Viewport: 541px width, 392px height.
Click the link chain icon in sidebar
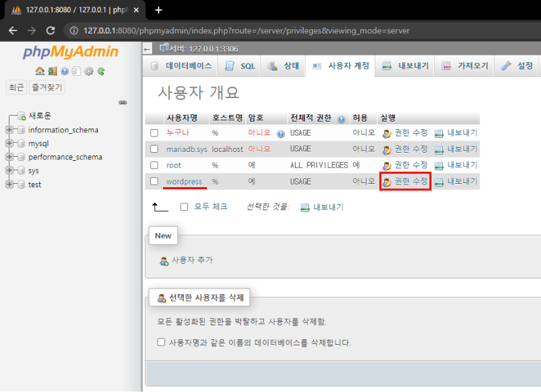[x=123, y=103]
